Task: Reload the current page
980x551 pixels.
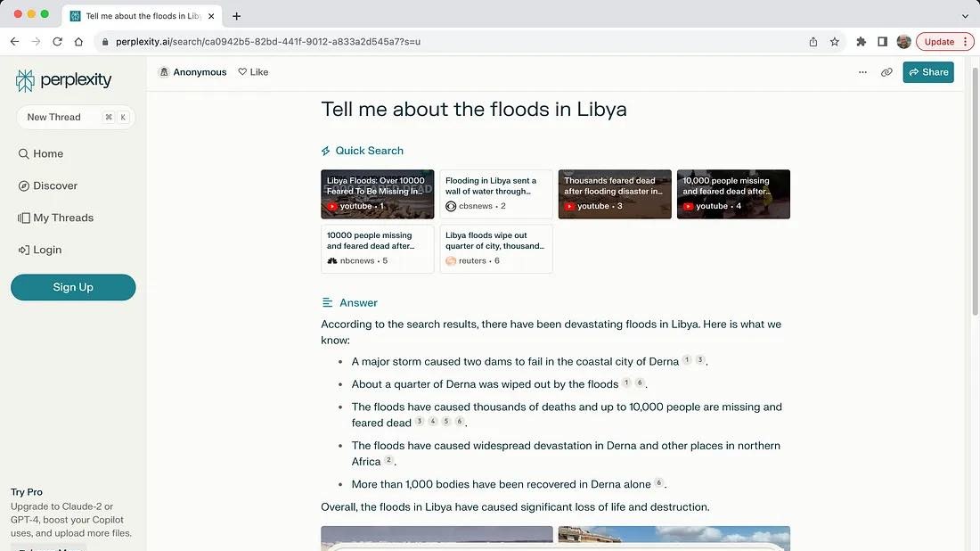Action: [x=58, y=42]
